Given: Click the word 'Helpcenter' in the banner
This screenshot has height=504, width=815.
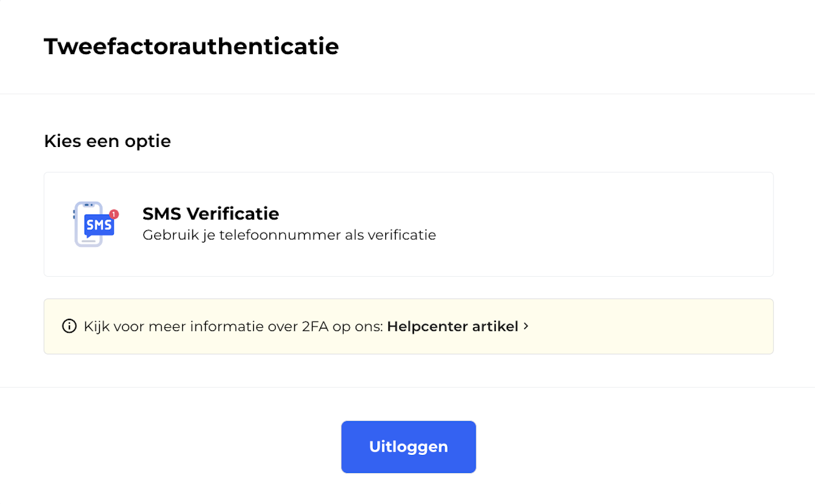Looking at the screenshot, I should (427, 326).
